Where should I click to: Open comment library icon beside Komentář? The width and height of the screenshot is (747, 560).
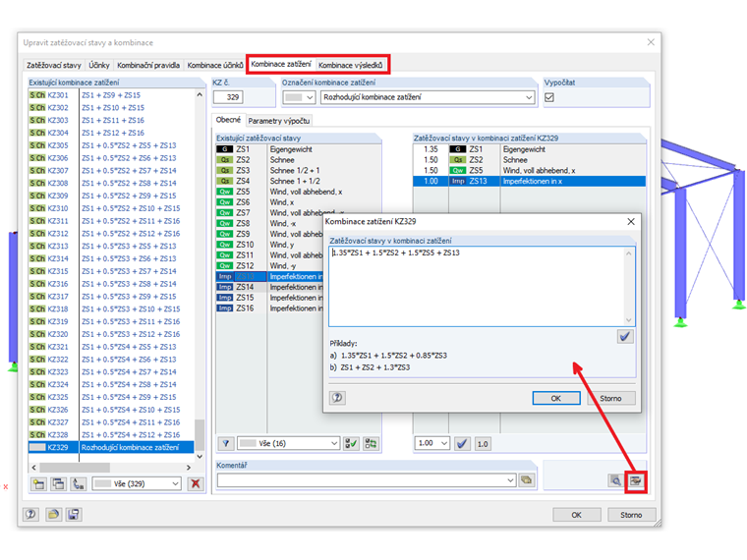click(x=527, y=480)
